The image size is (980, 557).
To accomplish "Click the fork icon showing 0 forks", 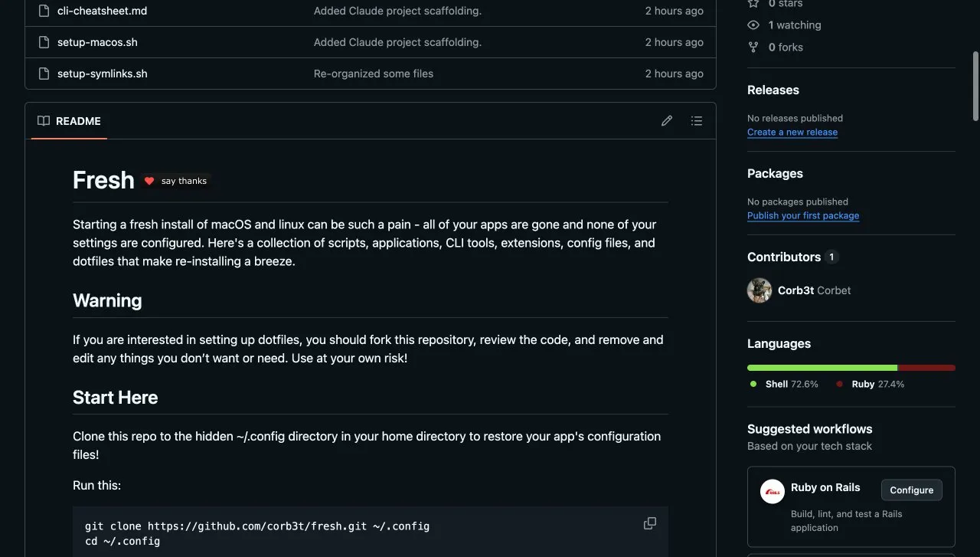I will point(753,47).
